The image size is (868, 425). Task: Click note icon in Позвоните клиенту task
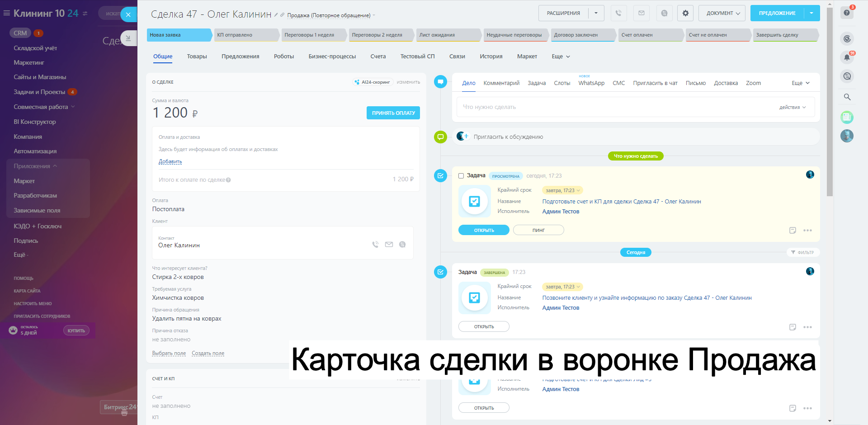pyautogui.click(x=793, y=327)
